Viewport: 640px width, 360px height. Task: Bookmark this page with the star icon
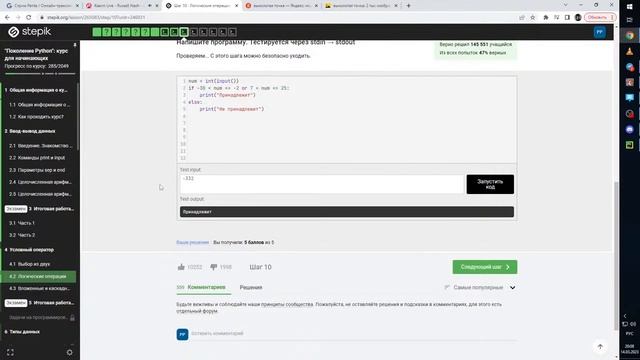pyautogui.click(x=533, y=17)
